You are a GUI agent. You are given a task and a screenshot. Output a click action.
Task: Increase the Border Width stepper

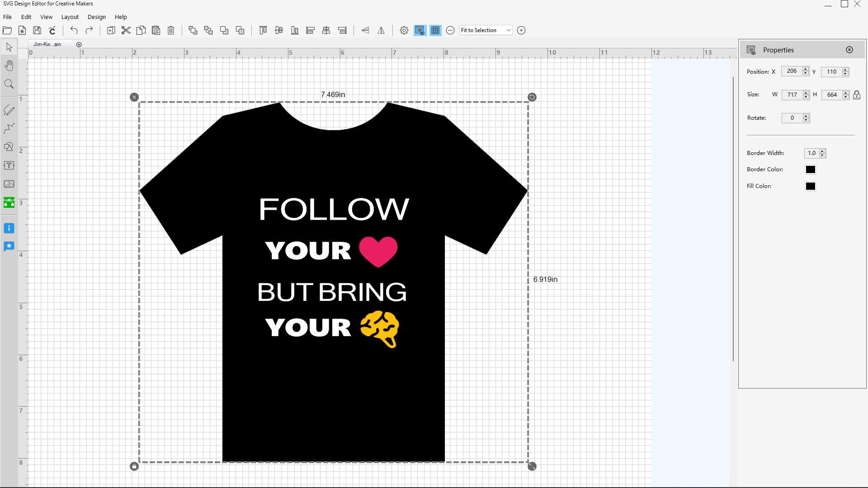(x=822, y=151)
